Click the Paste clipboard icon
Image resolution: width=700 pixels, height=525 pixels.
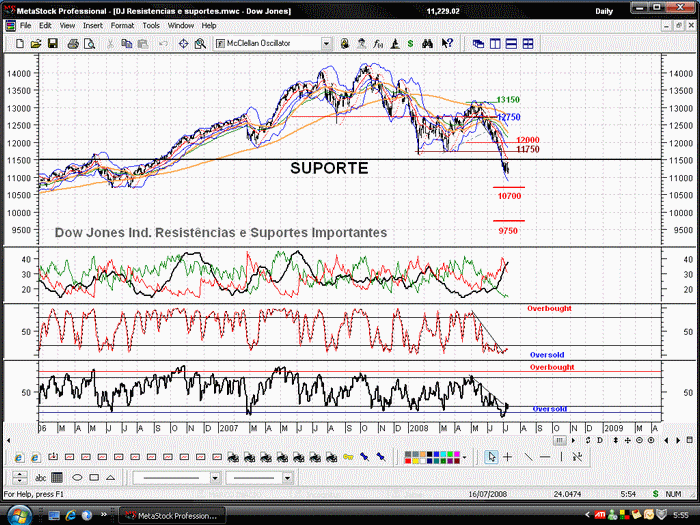click(x=142, y=44)
